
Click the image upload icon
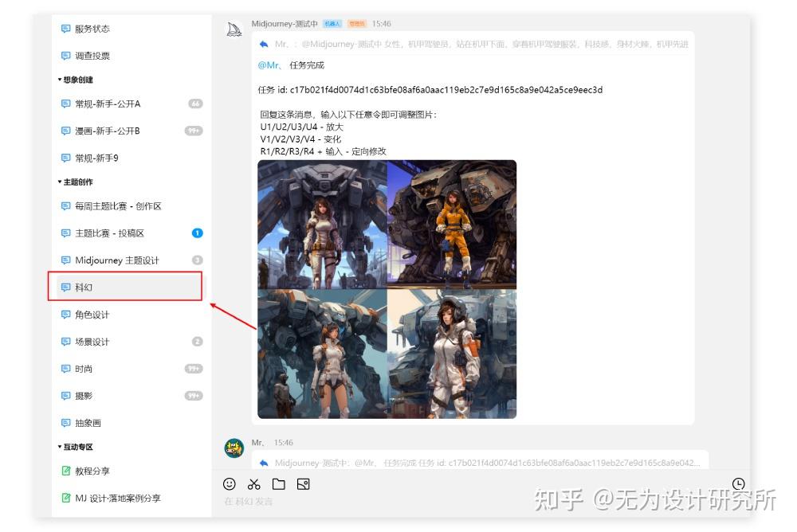(304, 484)
